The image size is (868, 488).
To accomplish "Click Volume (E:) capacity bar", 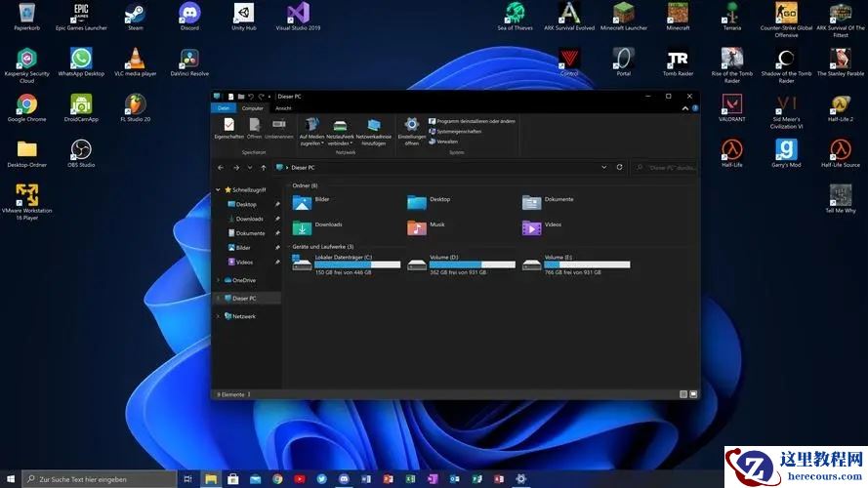I will point(587,265).
